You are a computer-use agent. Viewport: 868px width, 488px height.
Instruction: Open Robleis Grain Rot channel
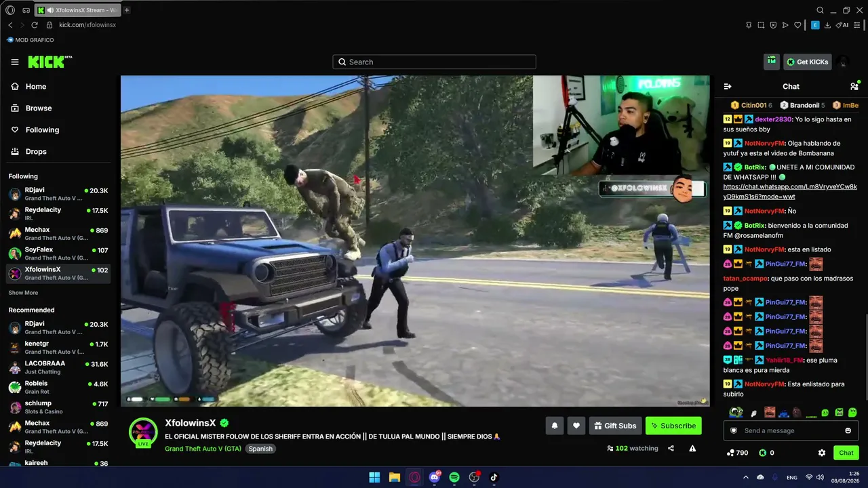[x=58, y=387]
